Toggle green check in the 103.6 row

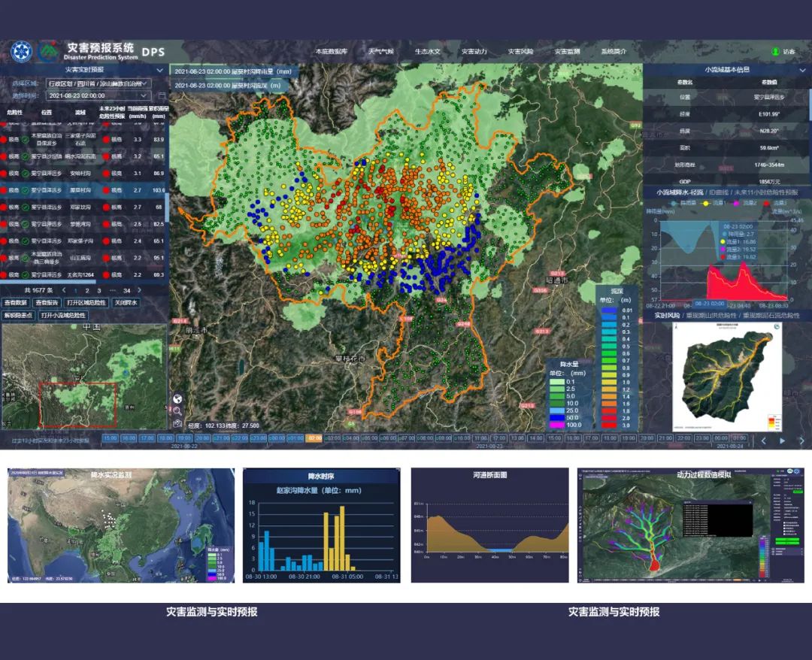[x=25, y=190]
